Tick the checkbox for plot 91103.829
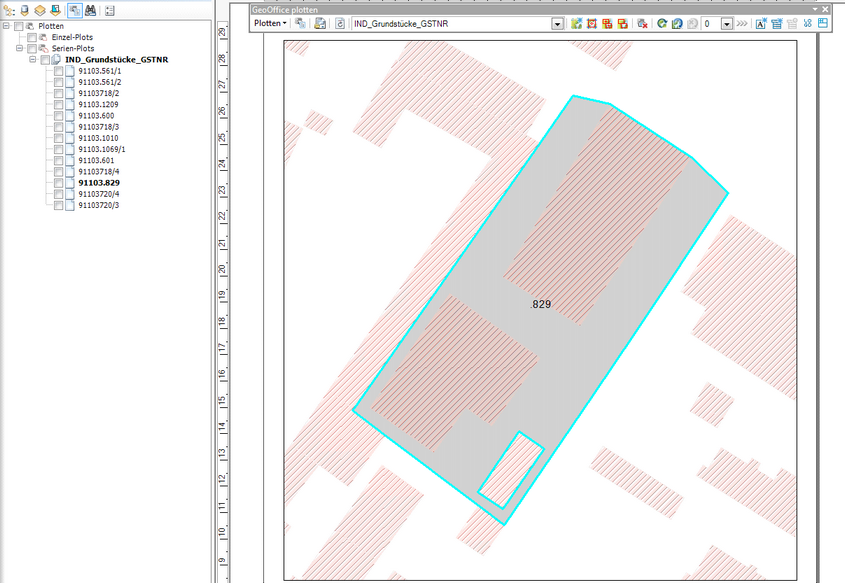This screenshot has width=845, height=583. pos(59,183)
